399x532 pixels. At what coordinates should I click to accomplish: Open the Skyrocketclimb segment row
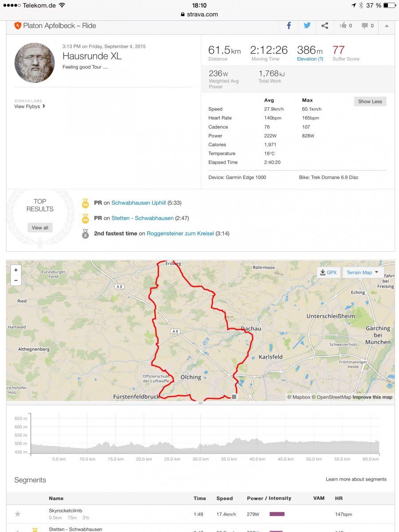[x=66, y=511]
